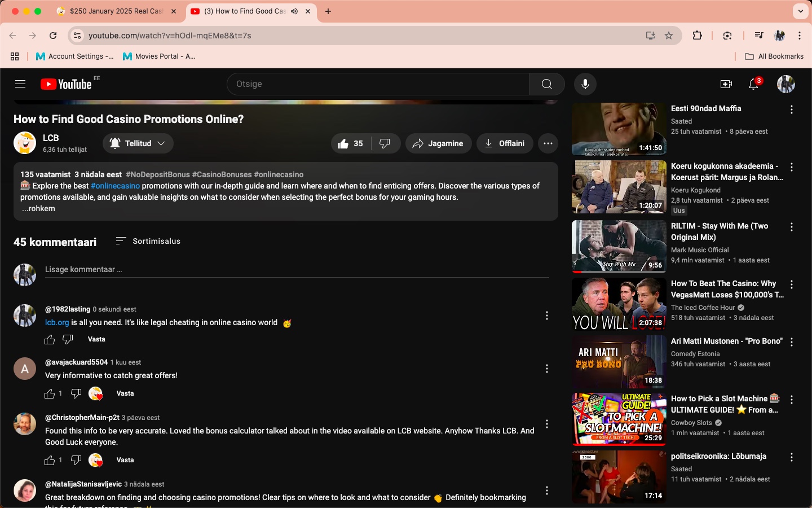The image size is (812, 508).
Task: Open options for @ChristopherMain-p2t comment
Action: [547, 424]
